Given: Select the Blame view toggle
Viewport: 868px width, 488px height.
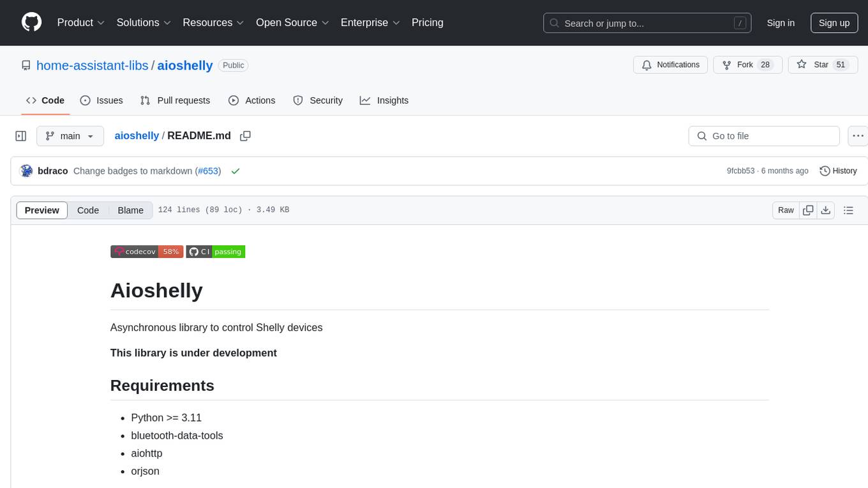Looking at the screenshot, I should click(x=130, y=210).
